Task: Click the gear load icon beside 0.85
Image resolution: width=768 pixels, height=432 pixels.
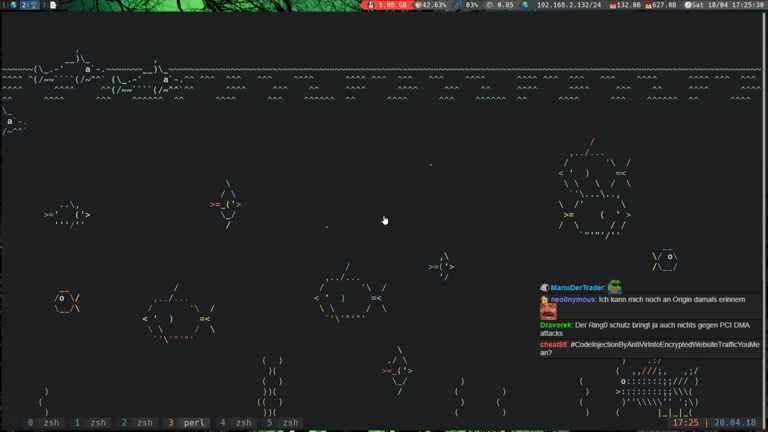Action: (x=489, y=5)
